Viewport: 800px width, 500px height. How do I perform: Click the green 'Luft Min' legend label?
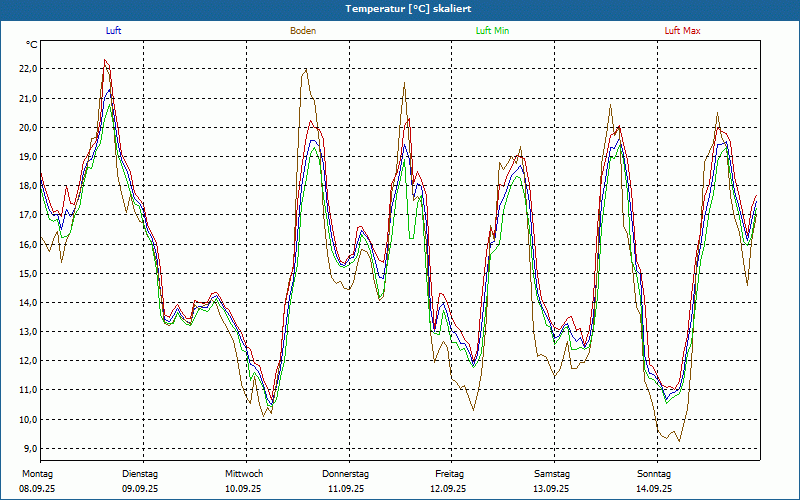point(492,31)
